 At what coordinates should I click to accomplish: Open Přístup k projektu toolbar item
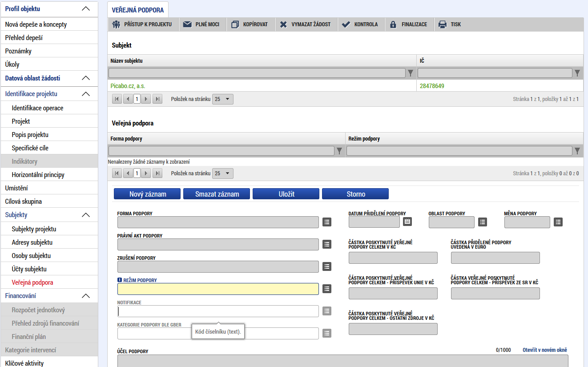coord(142,24)
